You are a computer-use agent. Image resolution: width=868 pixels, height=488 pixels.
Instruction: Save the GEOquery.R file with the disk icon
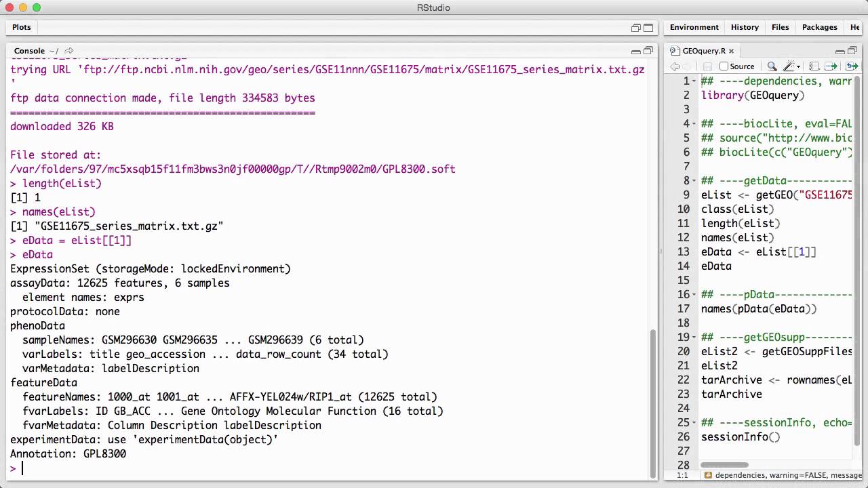[x=707, y=66]
